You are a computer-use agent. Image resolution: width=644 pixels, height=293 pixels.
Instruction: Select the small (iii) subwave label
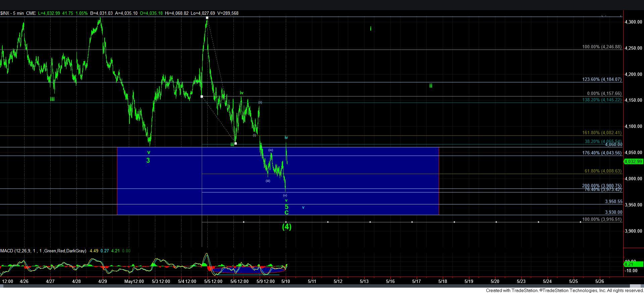click(x=268, y=181)
